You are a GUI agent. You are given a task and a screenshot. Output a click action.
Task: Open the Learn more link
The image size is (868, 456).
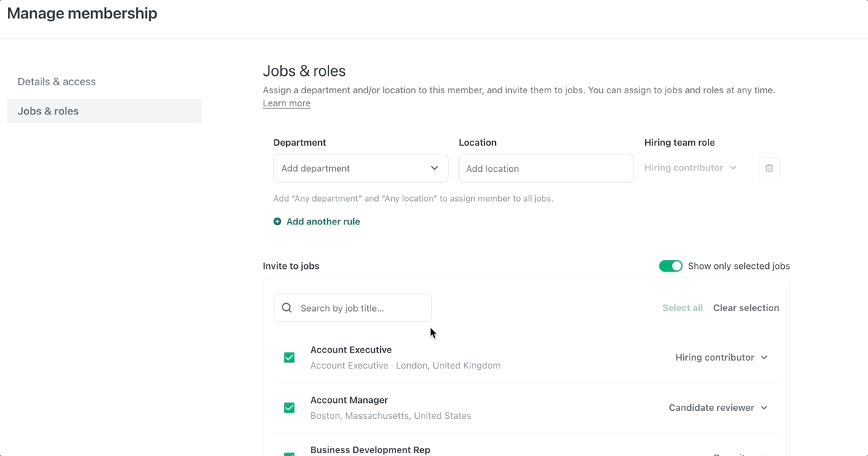click(x=286, y=103)
